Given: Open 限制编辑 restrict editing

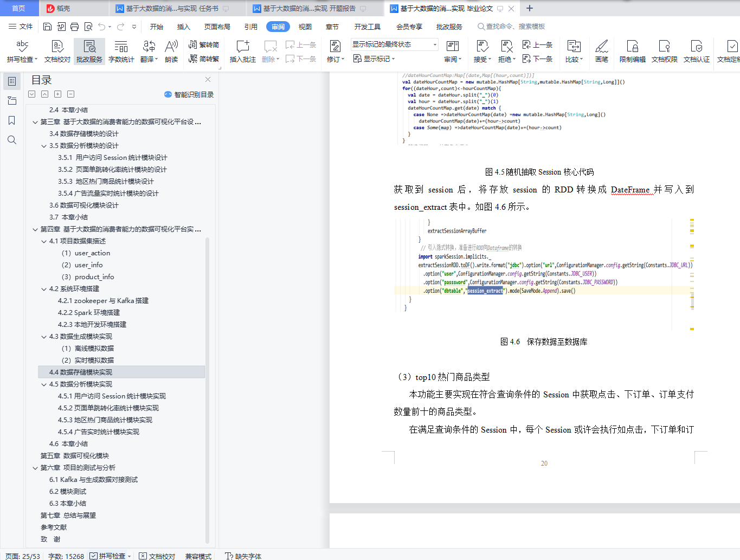Looking at the screenshot, I should click(633, 51).
